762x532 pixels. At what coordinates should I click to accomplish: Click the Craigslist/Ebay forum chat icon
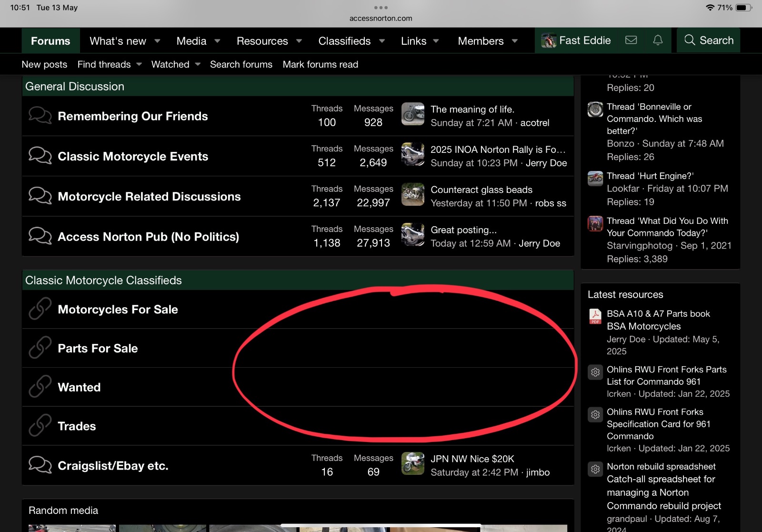click(40, 465)
